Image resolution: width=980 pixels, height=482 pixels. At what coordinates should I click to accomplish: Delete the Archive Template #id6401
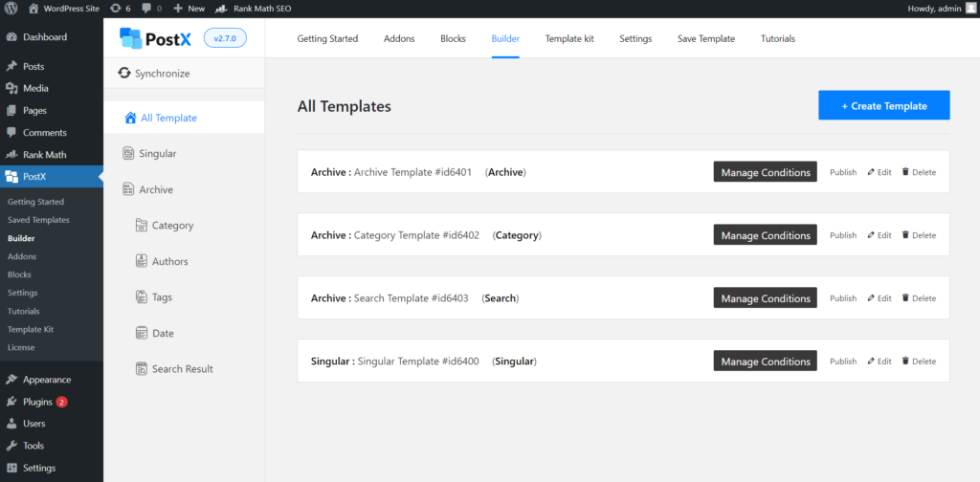(x=919, y=172)
